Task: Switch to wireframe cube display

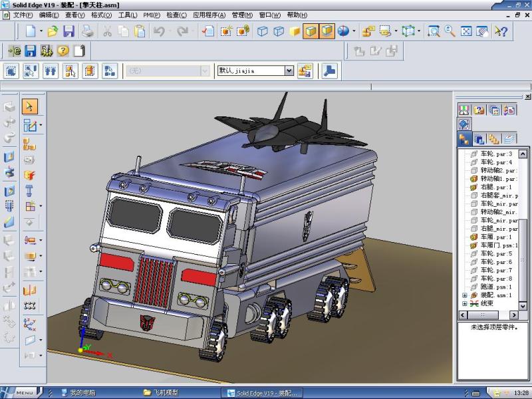Action: [x=262, y=31]
